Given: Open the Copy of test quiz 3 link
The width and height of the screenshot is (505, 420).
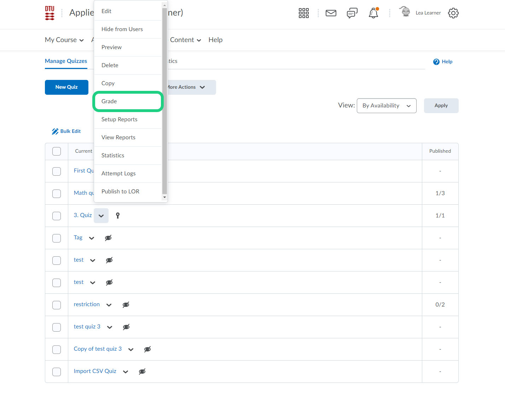Looking at the screenshot, I should click(x=98, y=349).
